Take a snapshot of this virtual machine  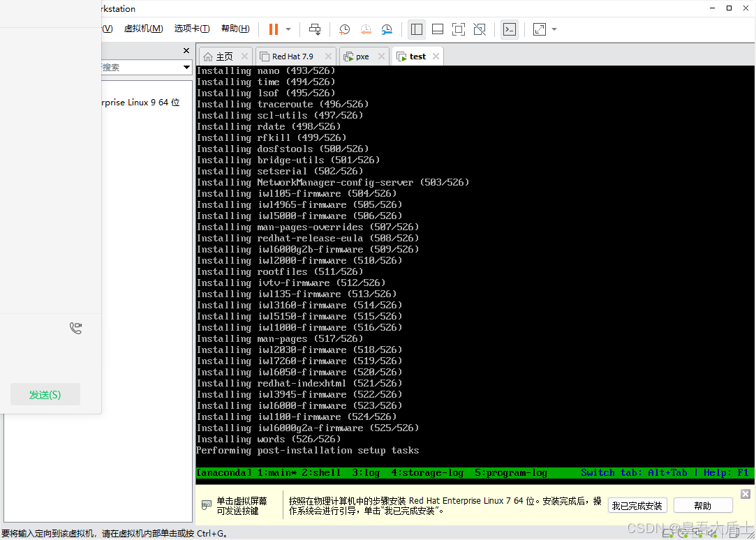click(x=344, y=29)
